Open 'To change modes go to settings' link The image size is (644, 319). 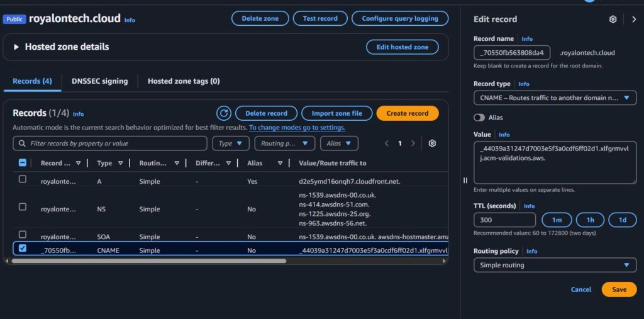point(297,128)
